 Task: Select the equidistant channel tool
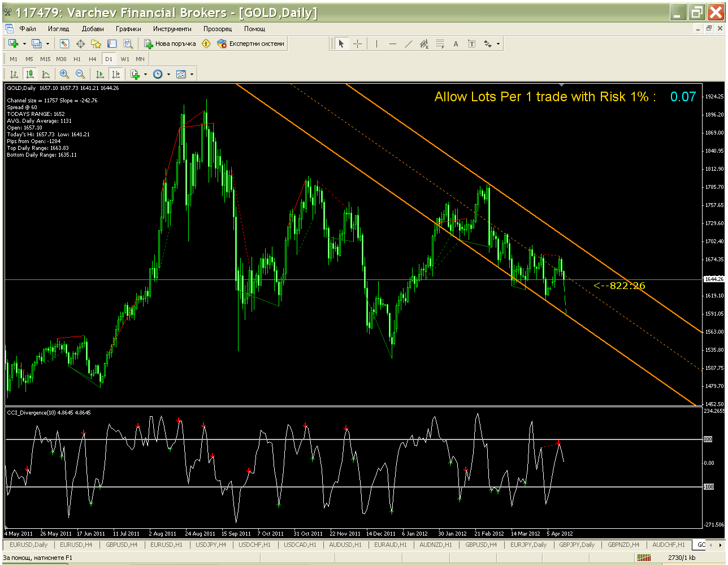[x=424, y=44]
